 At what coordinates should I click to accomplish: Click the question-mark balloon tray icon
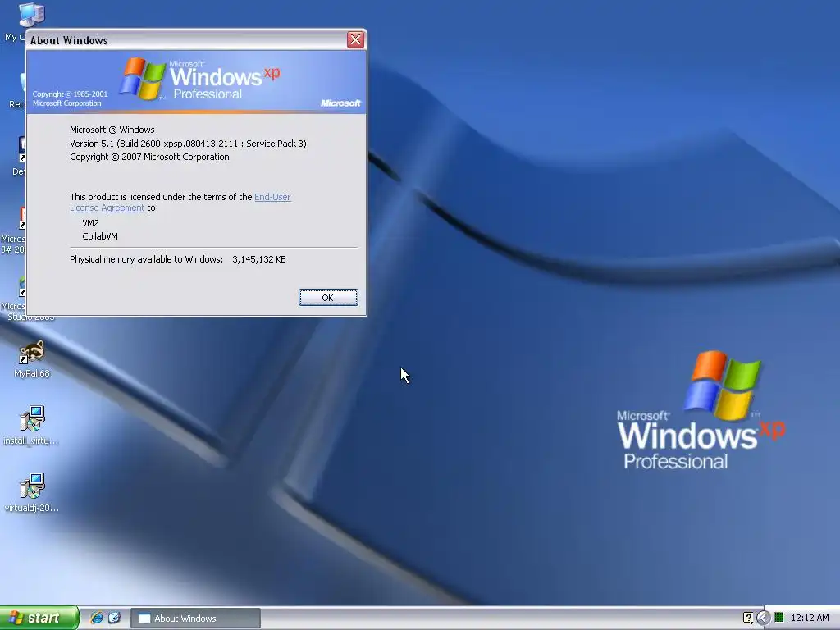(x=748, y=618)
